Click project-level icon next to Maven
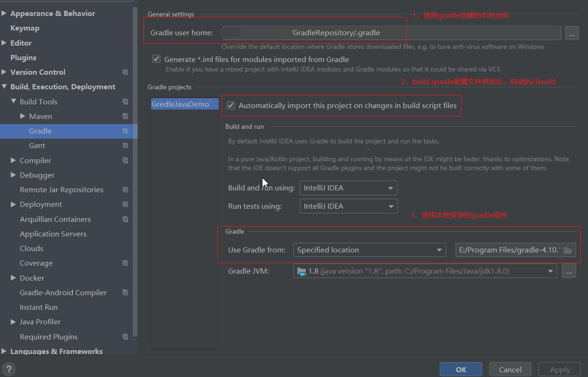 (x=125, y=116)
